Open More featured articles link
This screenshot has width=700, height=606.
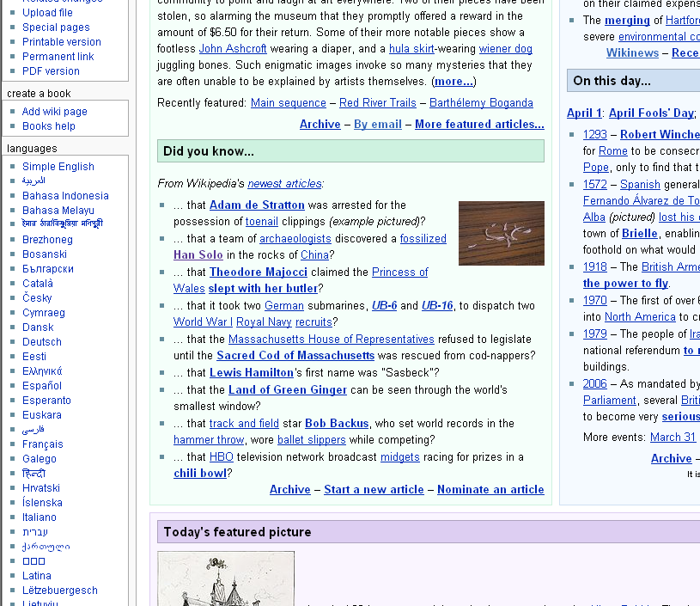click(479, 125)
